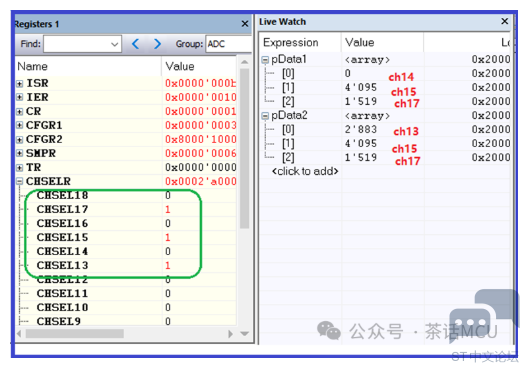Select the CHSEL11 bit row

[x=126, y=294]
